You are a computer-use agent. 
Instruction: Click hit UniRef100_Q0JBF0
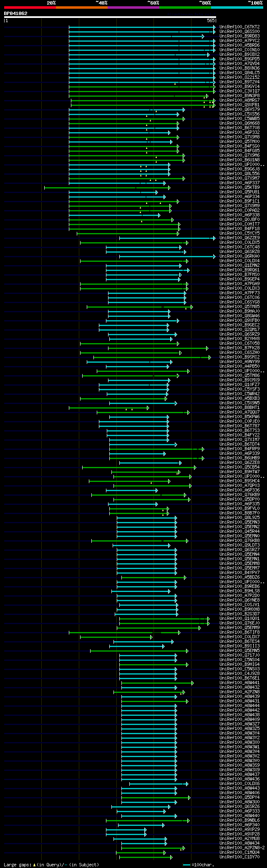click(x=239, y=219)
